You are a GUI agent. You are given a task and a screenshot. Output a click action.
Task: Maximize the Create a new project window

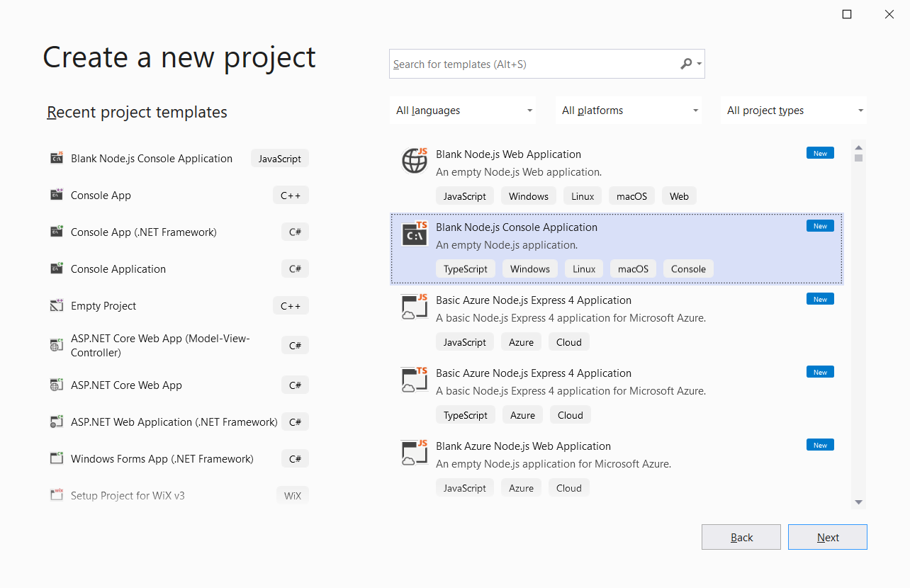coord(847,14)
